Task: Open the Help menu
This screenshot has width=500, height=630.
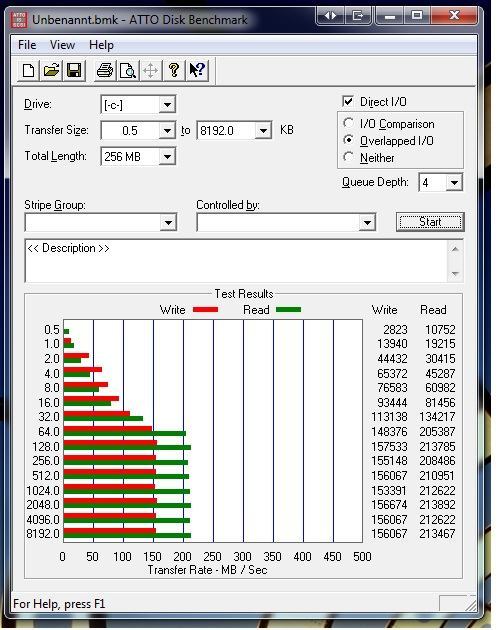Action: [101, 45]
